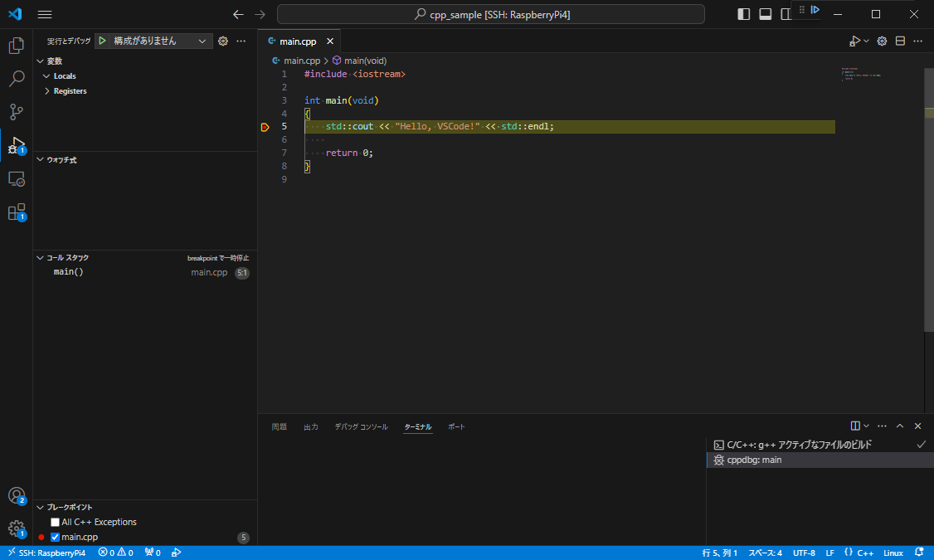
Task: Select the Search icon in the activity bar
Action: pos(16,79)
